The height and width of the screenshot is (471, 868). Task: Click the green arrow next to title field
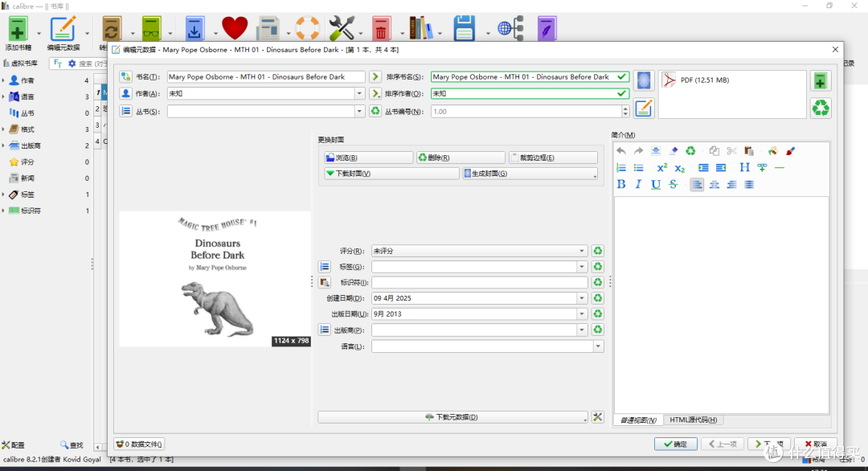pyautogui.click(x=375, y=77)
